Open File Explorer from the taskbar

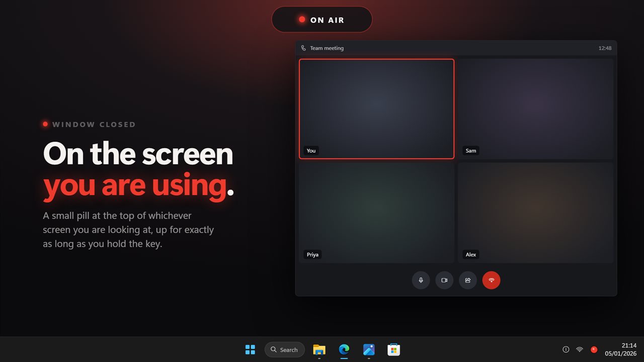point(319,349)
